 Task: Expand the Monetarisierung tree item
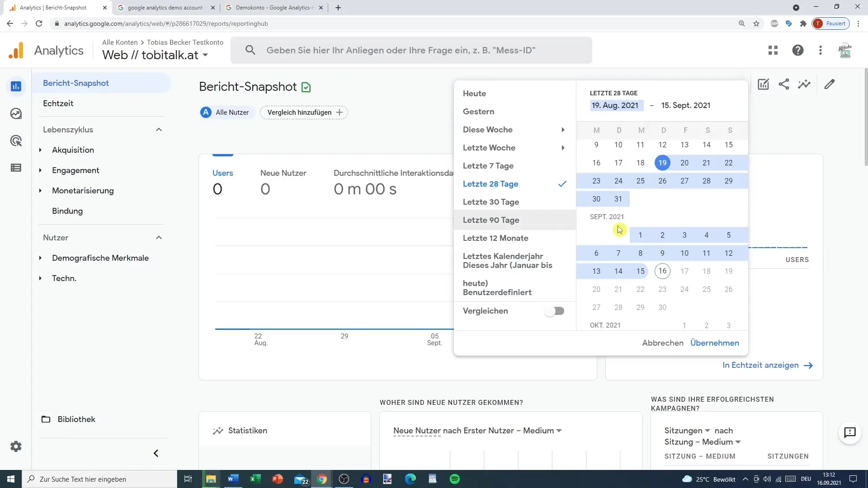point(40,191)
